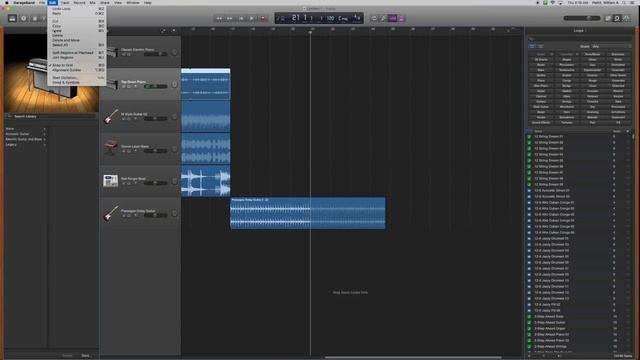Choose Split Regions at Playhead

tap(76, 53)
